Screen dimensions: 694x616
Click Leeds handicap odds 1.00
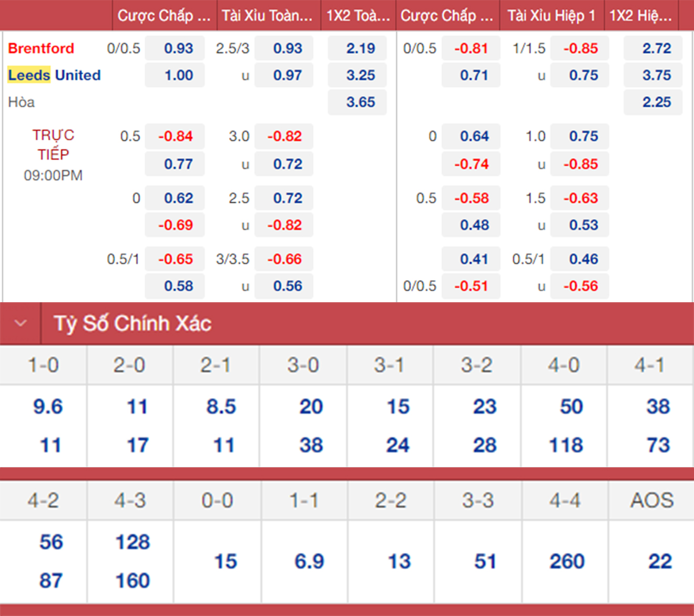pyautogui.click(x=178, y=75)
